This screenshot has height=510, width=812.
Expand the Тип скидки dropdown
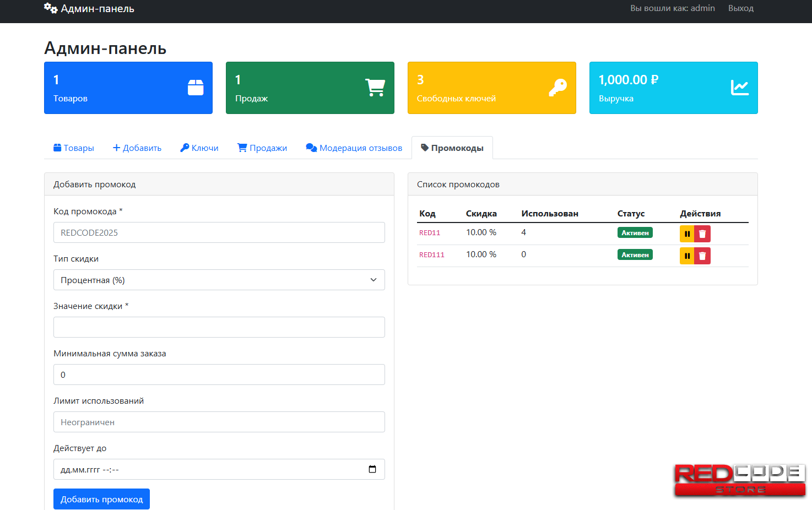pyautogui.click(x=219, y=280)
